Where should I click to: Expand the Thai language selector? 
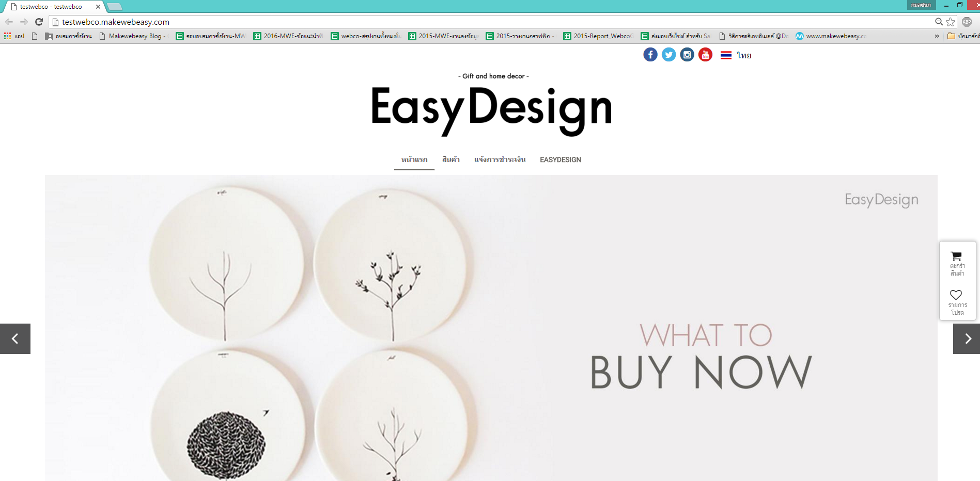736,55
